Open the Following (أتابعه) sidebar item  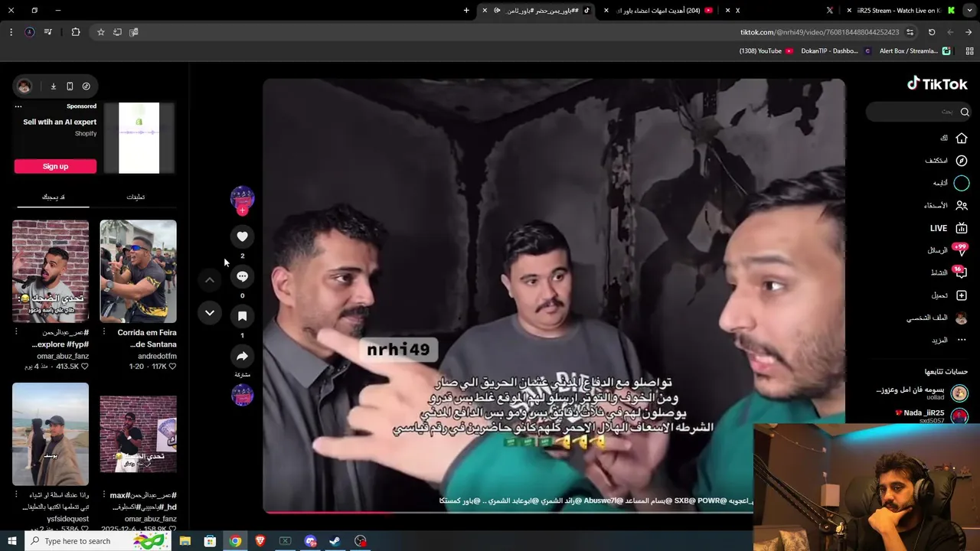click(x=951, y=183)
